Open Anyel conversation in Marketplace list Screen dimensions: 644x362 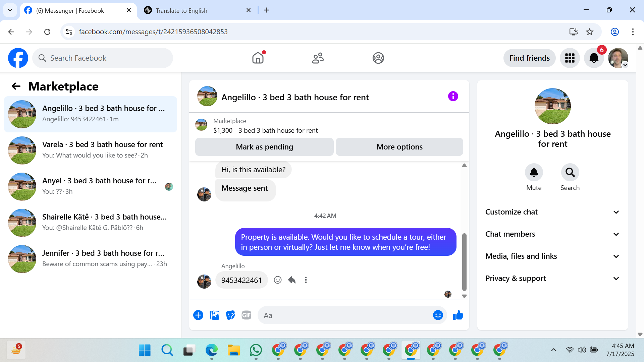point(91,186)
